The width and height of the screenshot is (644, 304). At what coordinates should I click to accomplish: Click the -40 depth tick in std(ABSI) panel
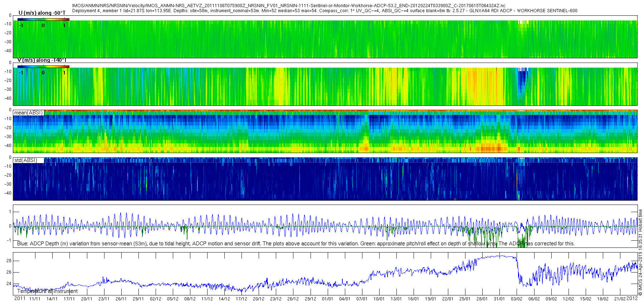click(8, 193)
